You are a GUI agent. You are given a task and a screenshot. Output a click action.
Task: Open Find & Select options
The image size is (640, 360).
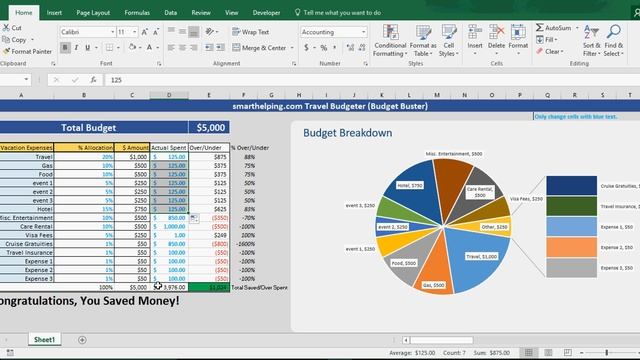pyautogui.click(x=613, y=40)
